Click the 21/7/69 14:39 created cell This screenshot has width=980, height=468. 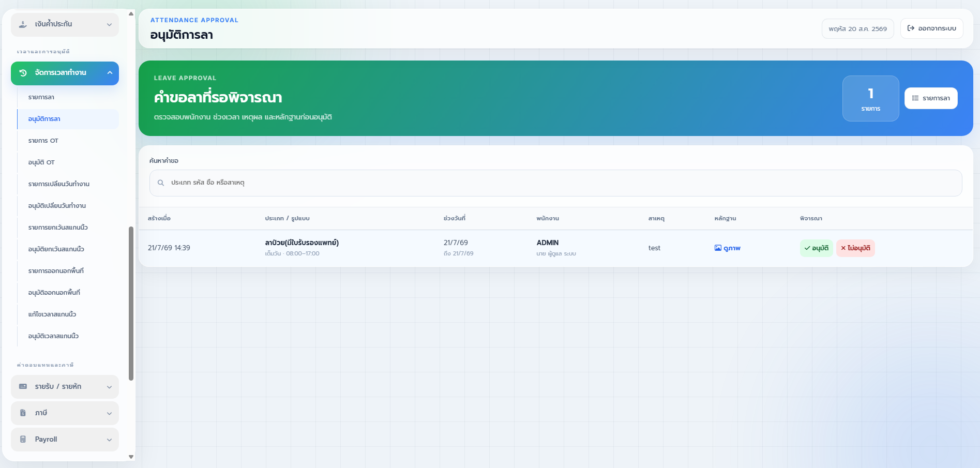(x=169, y=248)
